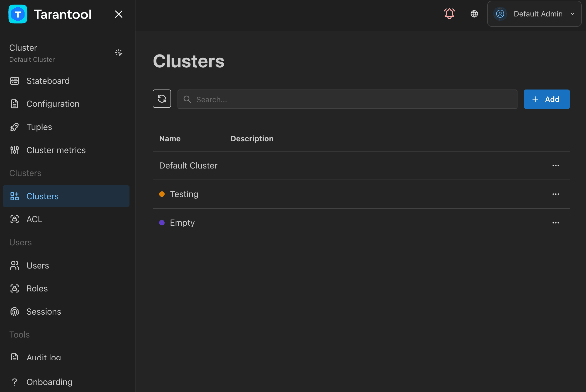
Task: Open Cluster metrics
Action: pos(66,150)
